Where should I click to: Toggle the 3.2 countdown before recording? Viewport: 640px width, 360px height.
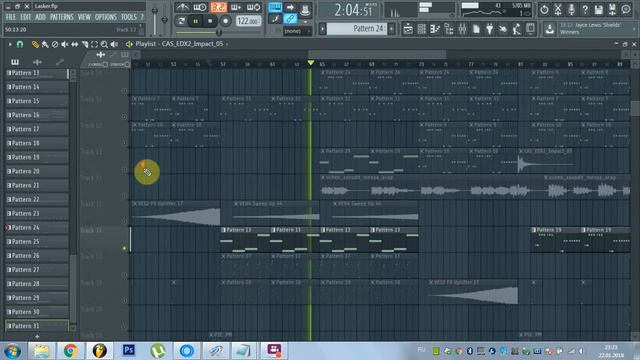218,7
